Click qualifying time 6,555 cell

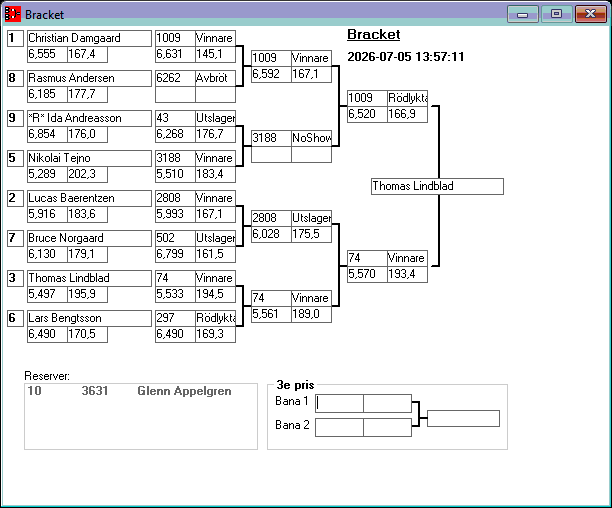point(47,54)
